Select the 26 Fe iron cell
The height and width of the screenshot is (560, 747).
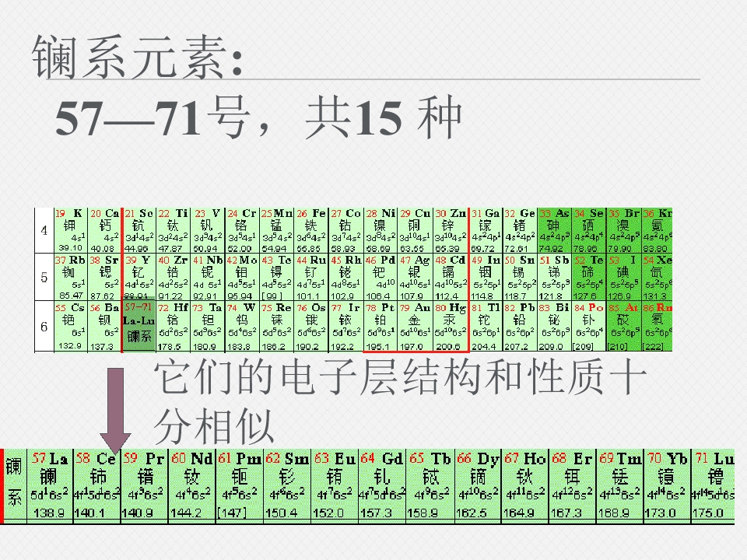[x=311, y=230]
